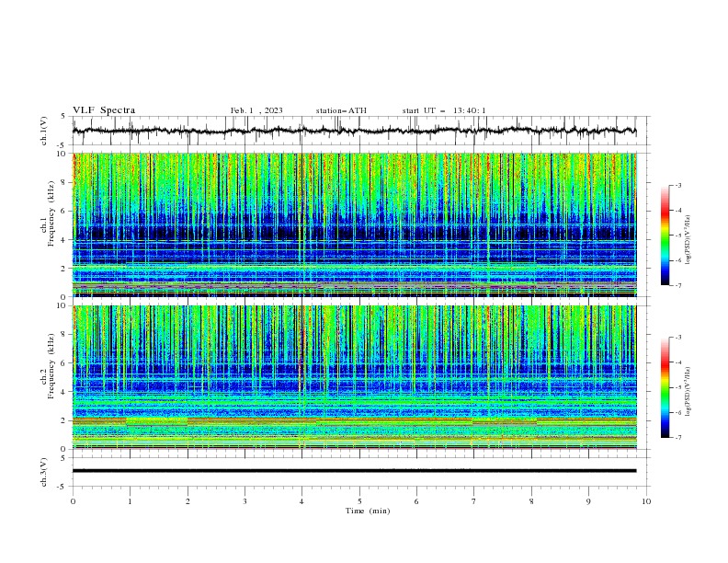Click the "6" kHz tick on the ch.1 frequency axis
Viewport: 728px width, 563px height.
pyautogui.click(x=65, y=211)
